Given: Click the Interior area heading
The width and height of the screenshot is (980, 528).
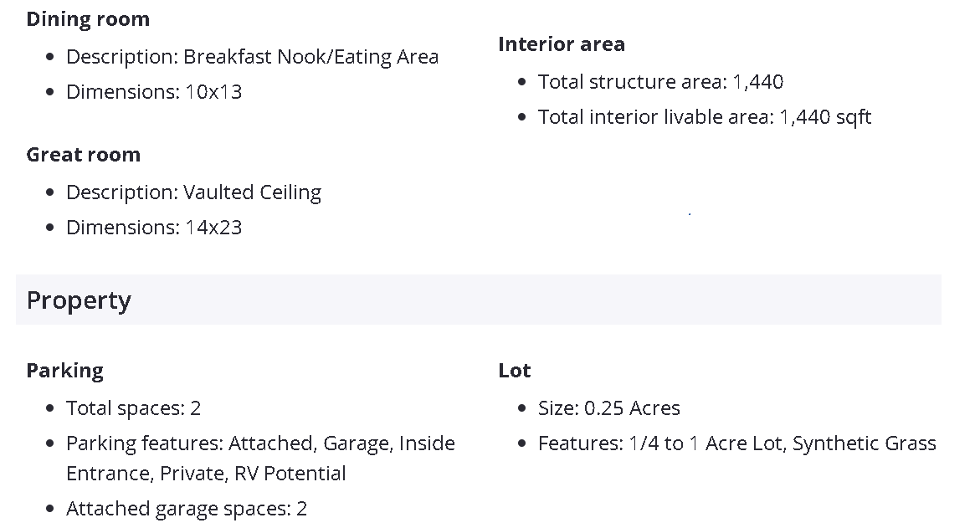Looking at the screenshot, I should coord(562,44).
